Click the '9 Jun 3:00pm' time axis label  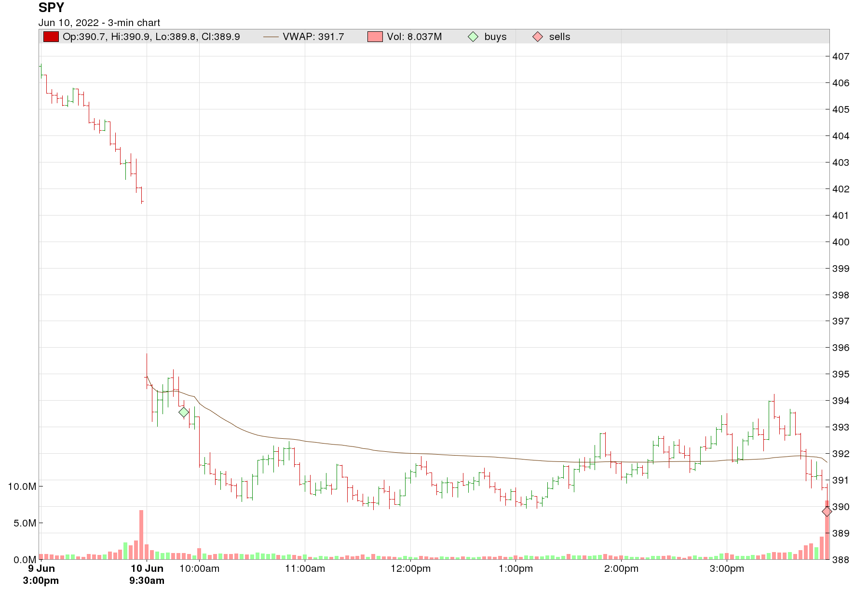pos(41,574)
